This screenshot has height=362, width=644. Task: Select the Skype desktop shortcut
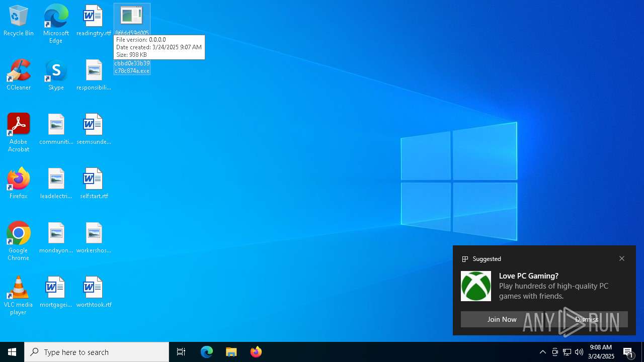point(56,75)
